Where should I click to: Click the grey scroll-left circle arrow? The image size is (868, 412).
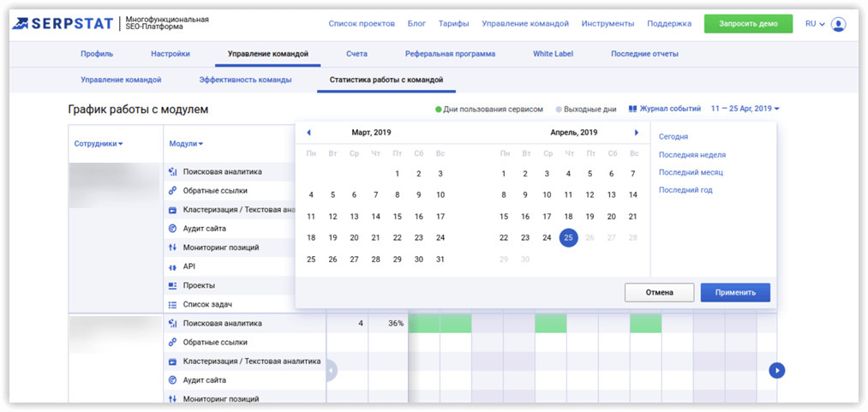pyautogui.click(x=331, y=370)
